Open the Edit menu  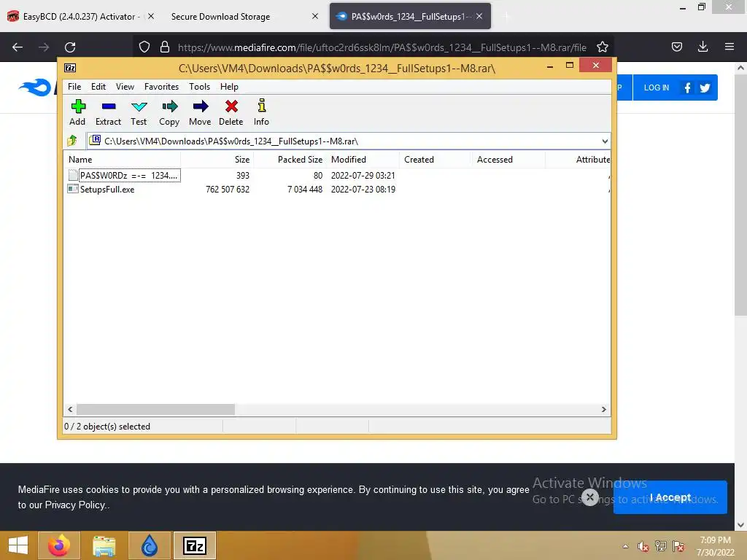tap(98, 87)
